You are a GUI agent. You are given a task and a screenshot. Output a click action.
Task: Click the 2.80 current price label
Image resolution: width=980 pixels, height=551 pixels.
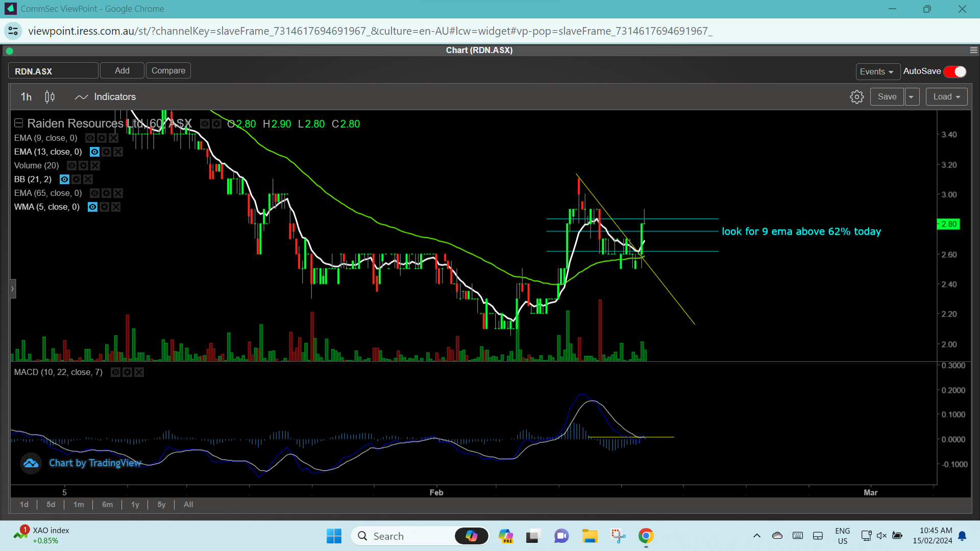point(949,224)
